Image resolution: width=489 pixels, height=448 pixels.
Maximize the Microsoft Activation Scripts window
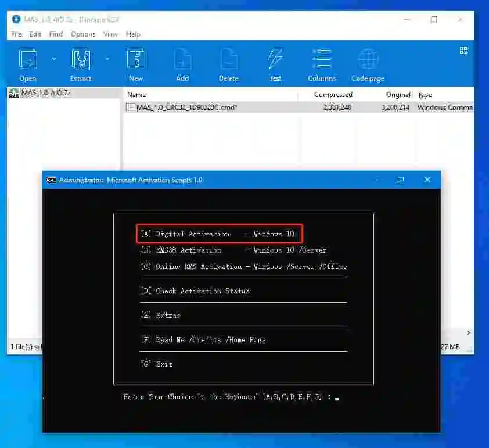[x=400, y=180]
